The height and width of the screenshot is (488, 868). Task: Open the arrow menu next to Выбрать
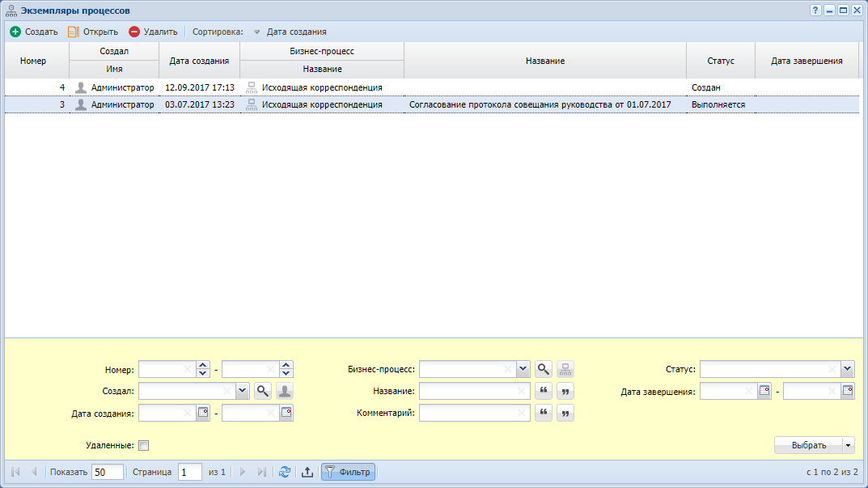point(848,445)
